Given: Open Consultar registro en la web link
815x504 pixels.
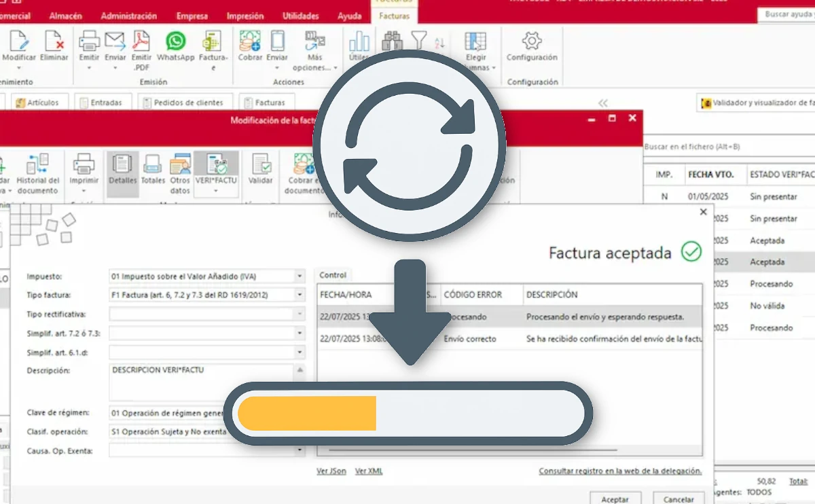Looking at the screenshot, I should pyautogui.click(x=619, y=471).
